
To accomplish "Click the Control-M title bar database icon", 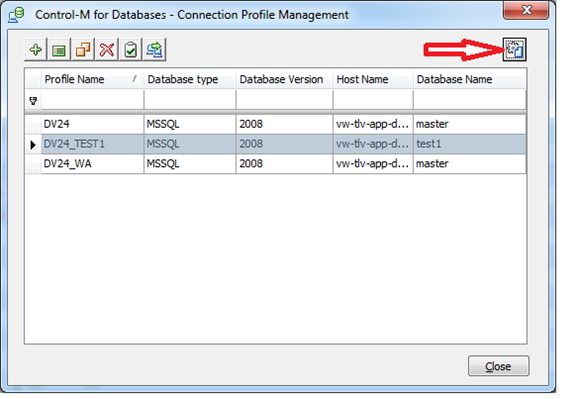I will (x=17, y=15).
